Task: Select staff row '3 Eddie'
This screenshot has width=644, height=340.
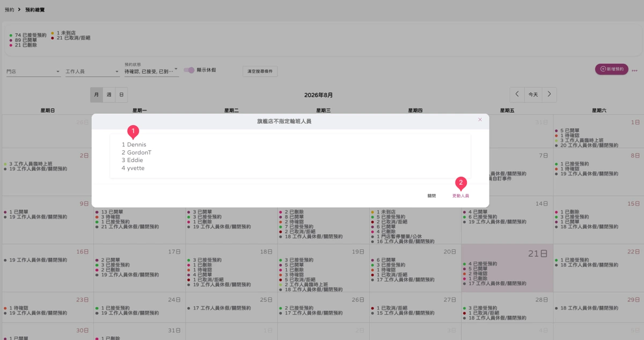Action: tap(132, 160)
